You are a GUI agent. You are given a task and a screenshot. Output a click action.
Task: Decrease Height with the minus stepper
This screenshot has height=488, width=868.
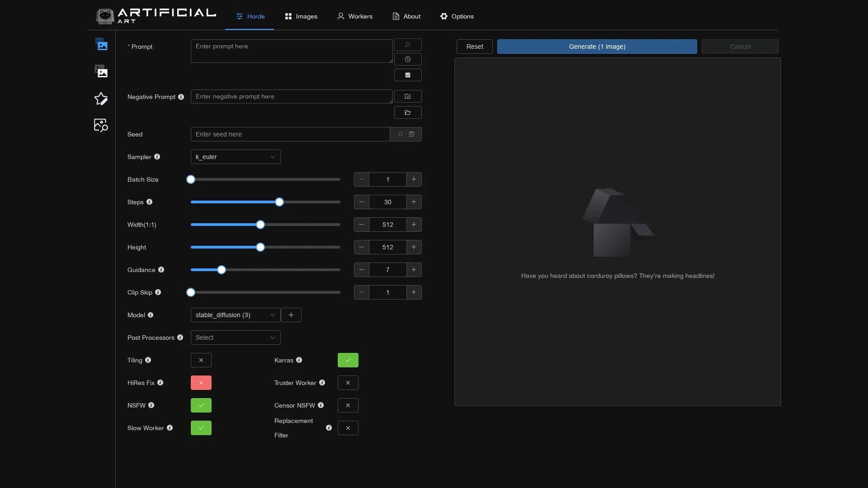(362, 247)
